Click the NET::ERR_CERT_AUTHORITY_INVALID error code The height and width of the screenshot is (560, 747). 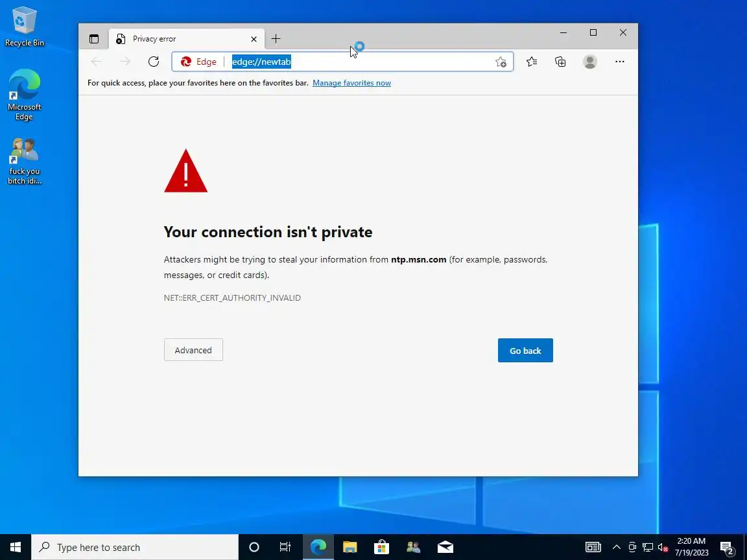(x=232, y=297)
